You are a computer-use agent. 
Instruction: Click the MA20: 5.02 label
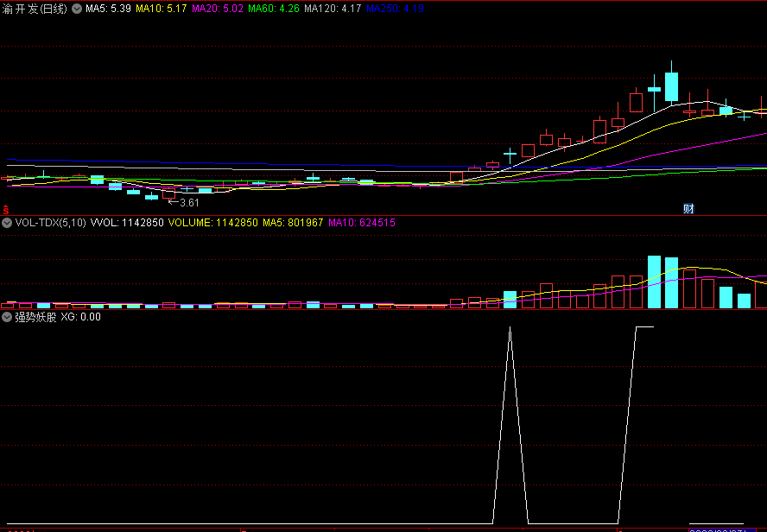[x=218, y=9]
